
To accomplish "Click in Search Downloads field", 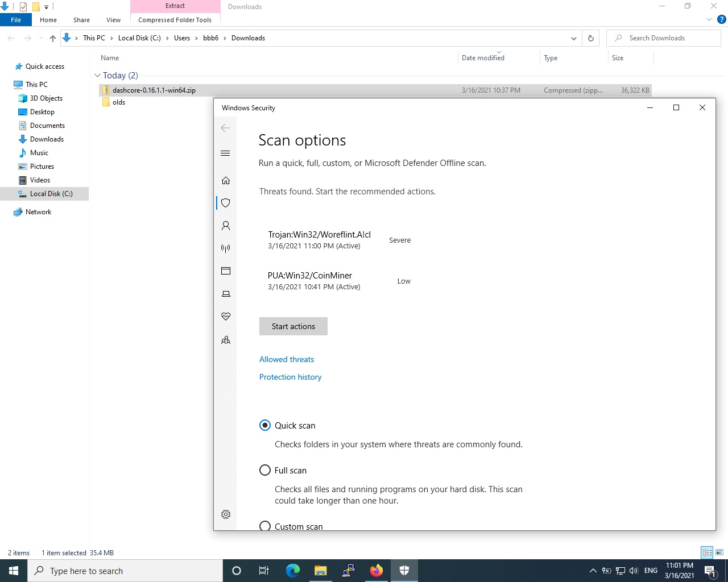I will [x=664, y=38].
